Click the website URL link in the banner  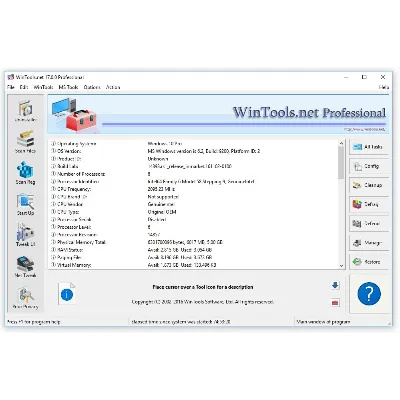(364, 129)
